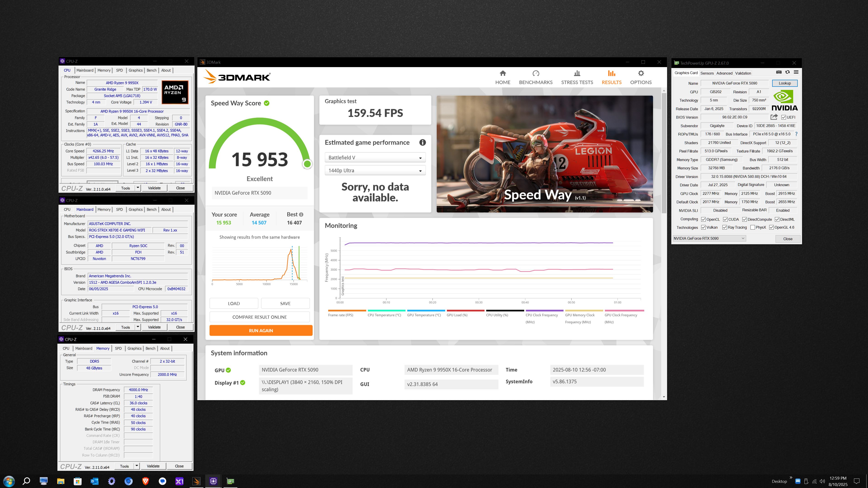Click the Lookup button in GPU-Z
Image resolution: width=868 pixels, height=488 pixels.
click(x=784, y=83)
